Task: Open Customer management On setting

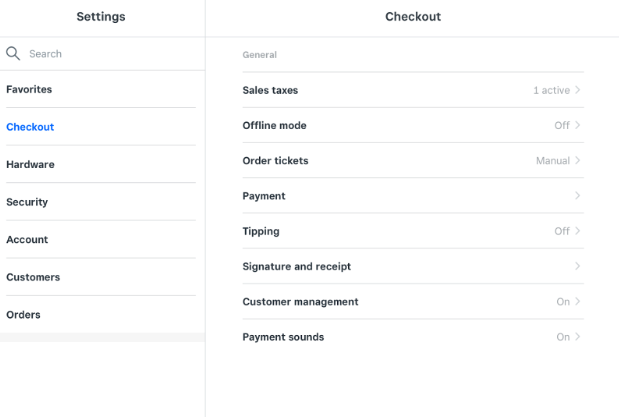Action: coord(413,302)
